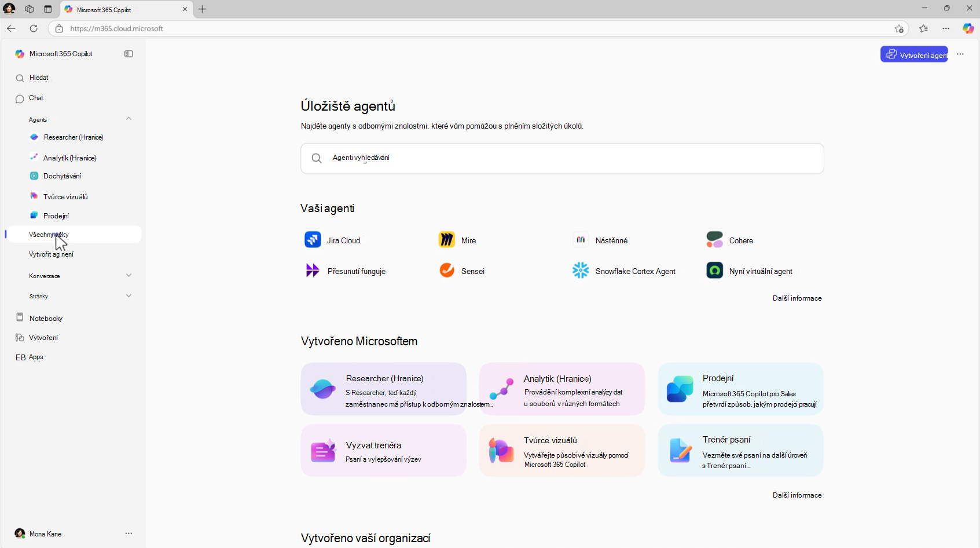This screenshot has height=548, width=980.
Task: Open the Vyzvat trenéra agent card
Action: 383,450
